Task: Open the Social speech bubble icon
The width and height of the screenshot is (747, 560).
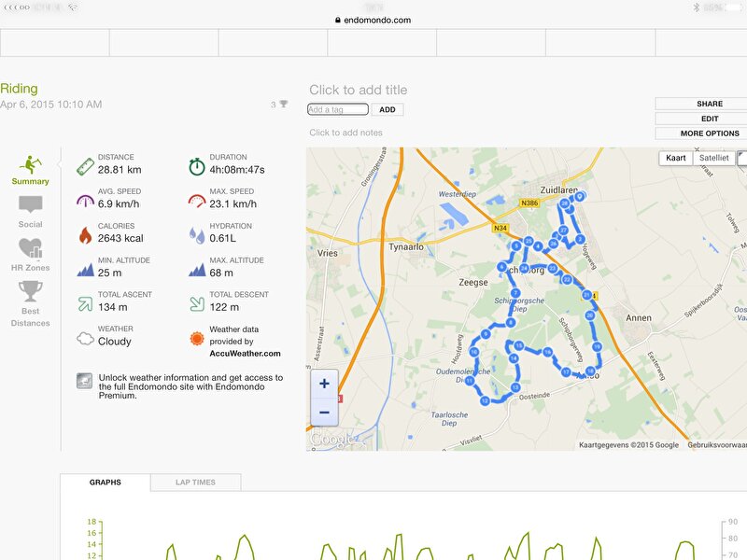Action: tap(31, 204)
